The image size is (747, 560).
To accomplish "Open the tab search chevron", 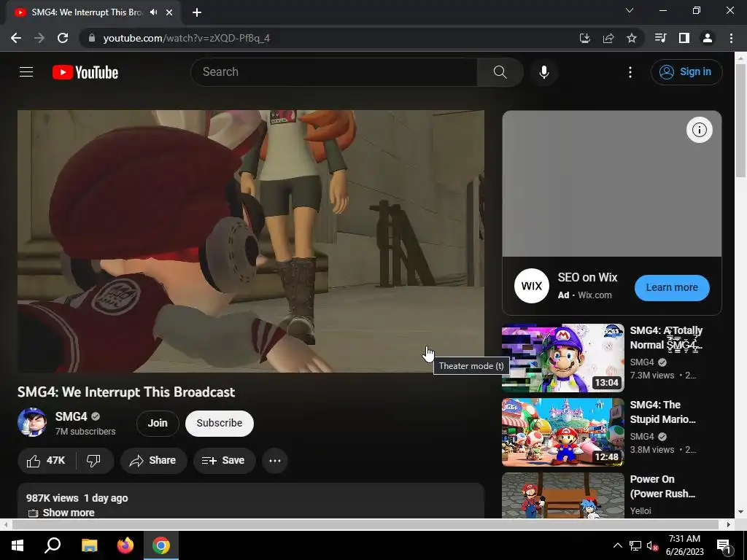I will 630,10.
